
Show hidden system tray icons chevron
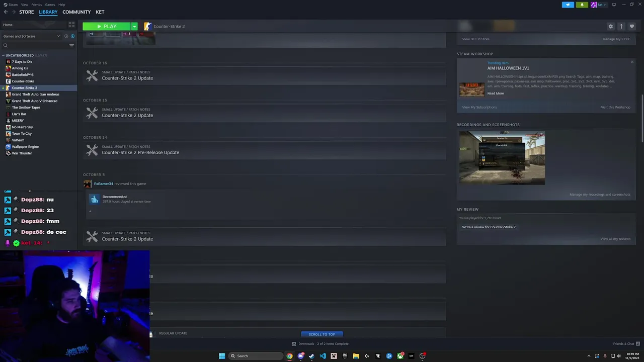tap(589, 356)
